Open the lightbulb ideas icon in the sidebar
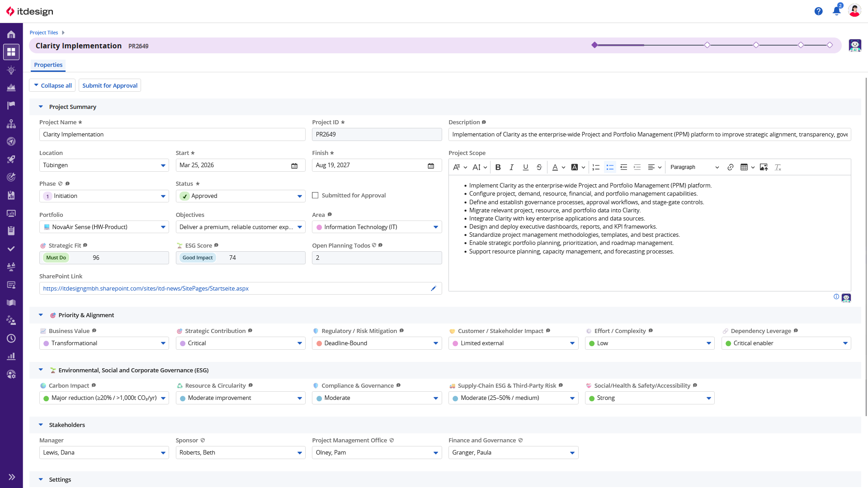This screenshot has width=868, height=488. point(11,70)
